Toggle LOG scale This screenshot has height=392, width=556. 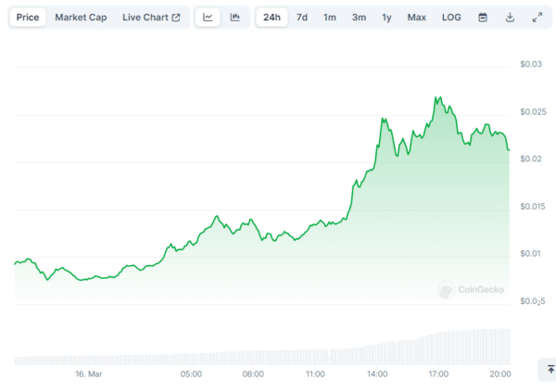coord(451,18)
